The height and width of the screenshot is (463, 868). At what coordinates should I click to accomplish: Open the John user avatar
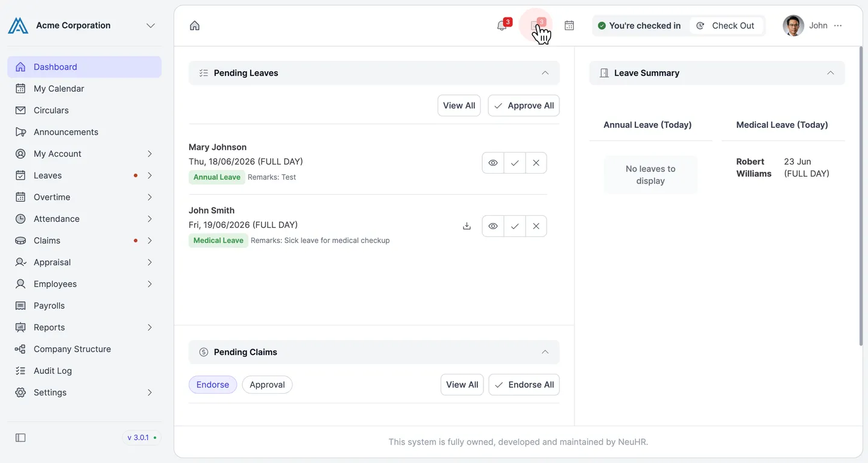[793, 25]
